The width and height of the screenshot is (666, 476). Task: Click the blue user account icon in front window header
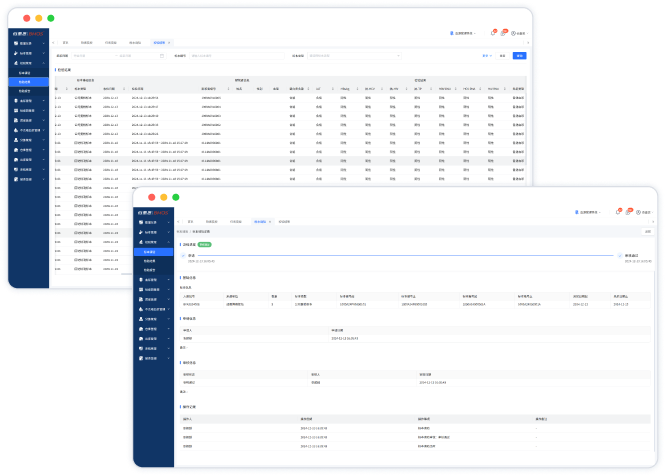pos(577,212)
